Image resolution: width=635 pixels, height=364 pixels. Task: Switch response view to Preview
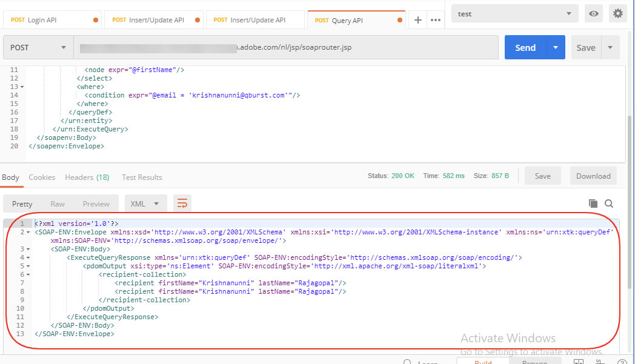96,204
